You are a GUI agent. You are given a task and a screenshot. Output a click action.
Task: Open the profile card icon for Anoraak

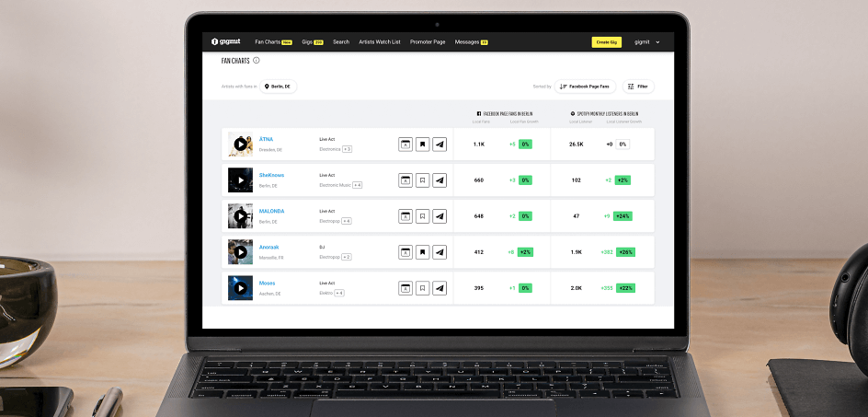coord(405,252)
